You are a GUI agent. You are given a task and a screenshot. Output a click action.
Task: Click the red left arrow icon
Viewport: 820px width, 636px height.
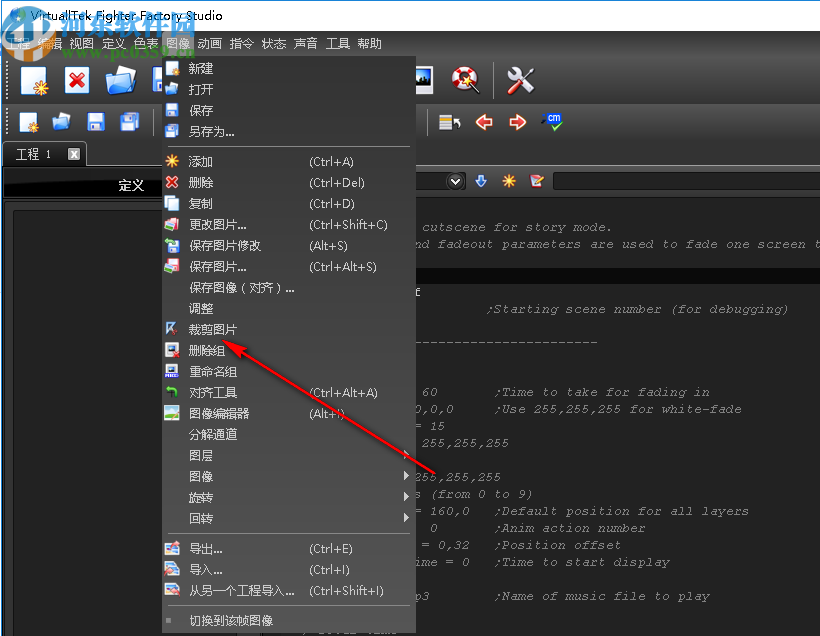tap(484, 122)
